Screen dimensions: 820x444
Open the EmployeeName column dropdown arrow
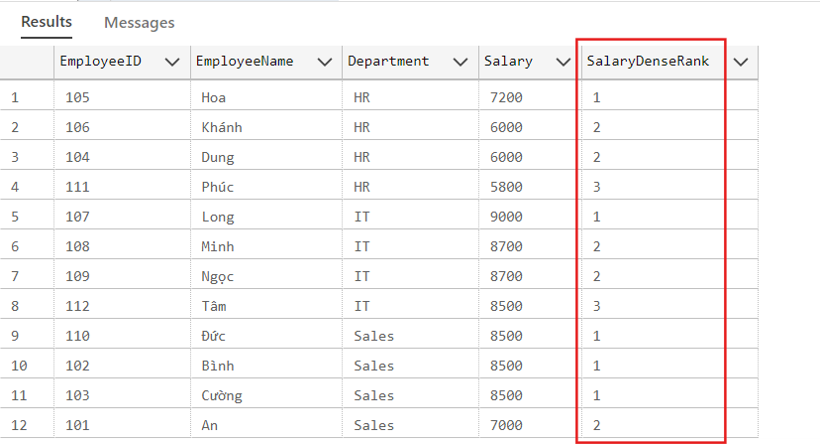[325, 62]
